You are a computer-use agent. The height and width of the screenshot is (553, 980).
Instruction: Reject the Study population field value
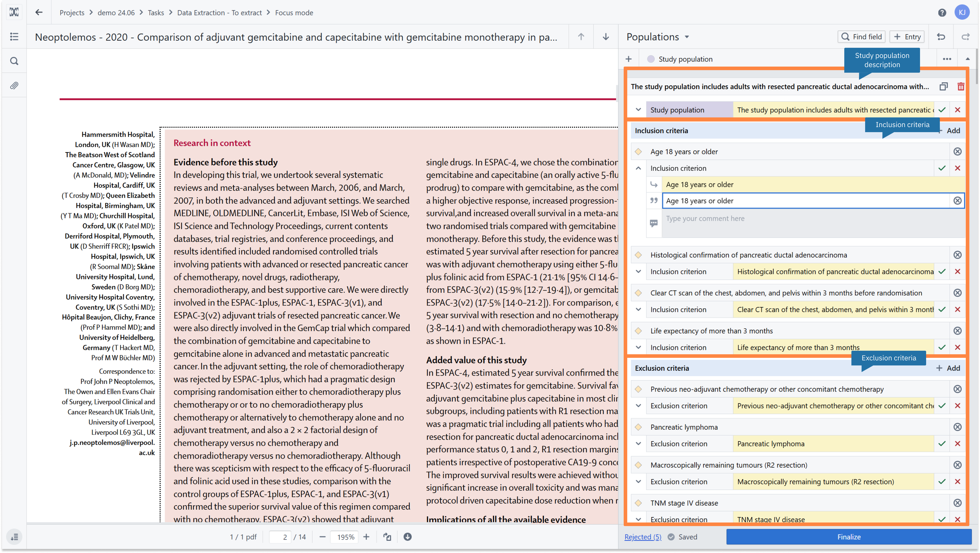957,110
